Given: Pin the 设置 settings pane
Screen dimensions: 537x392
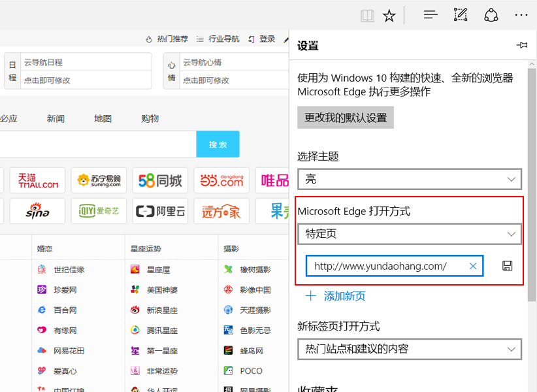Looking at the screenshot, I should click(522, 45).
